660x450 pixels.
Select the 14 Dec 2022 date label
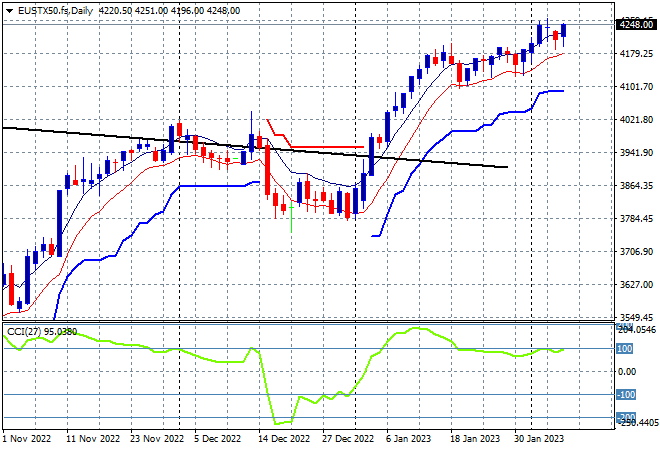click(284, 439)
